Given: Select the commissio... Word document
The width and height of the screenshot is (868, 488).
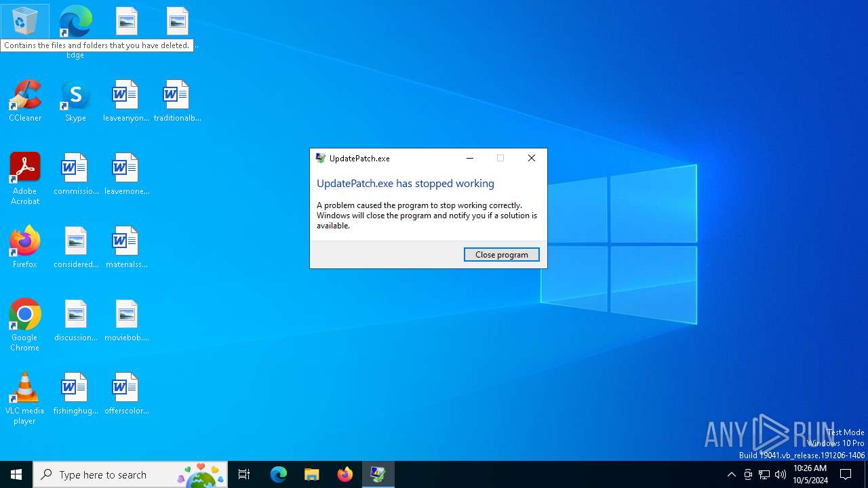Looking at the screenshot, I should point(75,174).
